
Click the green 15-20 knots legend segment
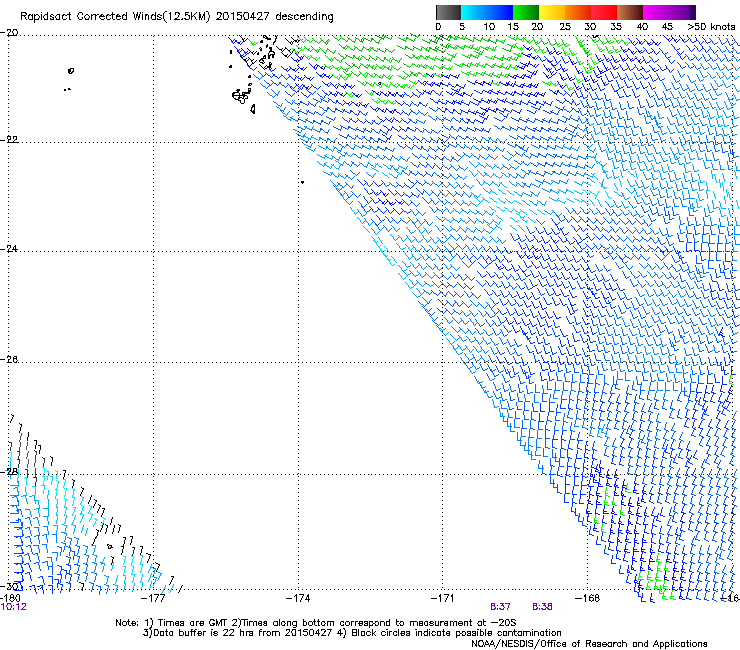526,12
